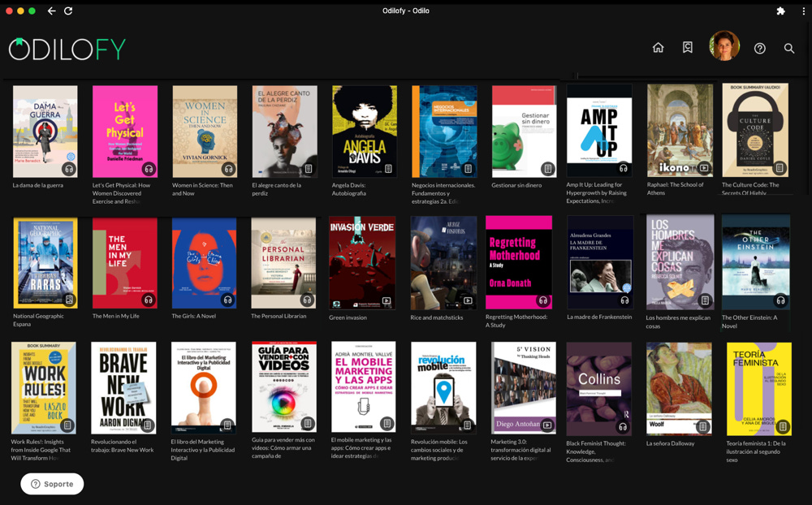Open National Geographic España magazine cover
Image resolution: width=812 pixels, height=505 pixels.
(45, 263)
